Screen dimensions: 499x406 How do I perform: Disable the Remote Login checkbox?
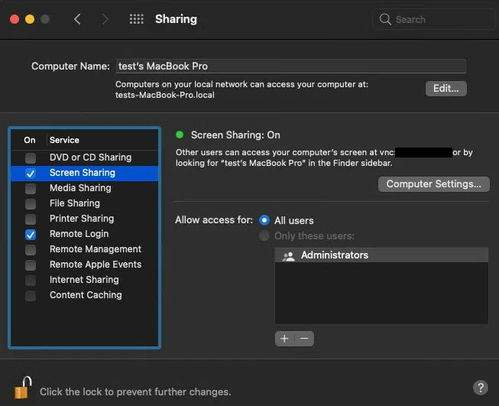click(30, 234)
